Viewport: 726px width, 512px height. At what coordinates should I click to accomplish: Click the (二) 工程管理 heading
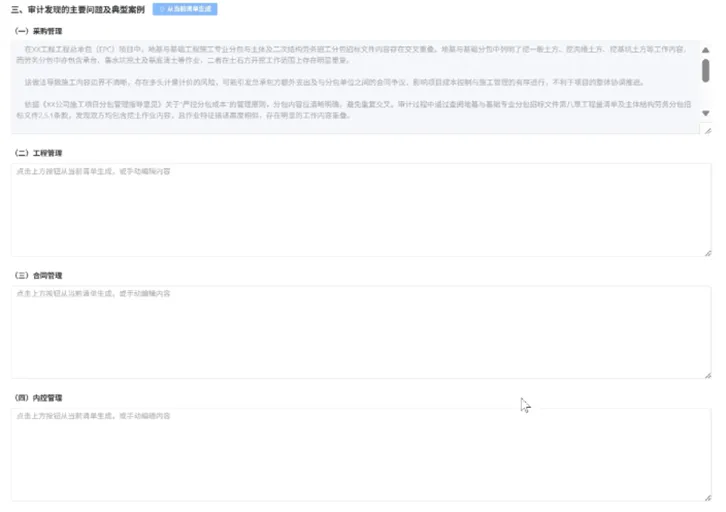[38, 153]
